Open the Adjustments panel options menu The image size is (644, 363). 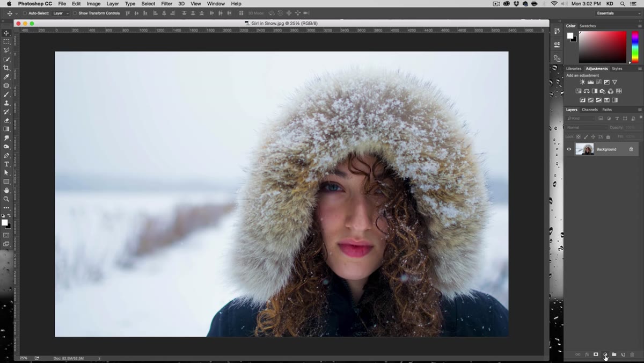click(x=640, y=69)
